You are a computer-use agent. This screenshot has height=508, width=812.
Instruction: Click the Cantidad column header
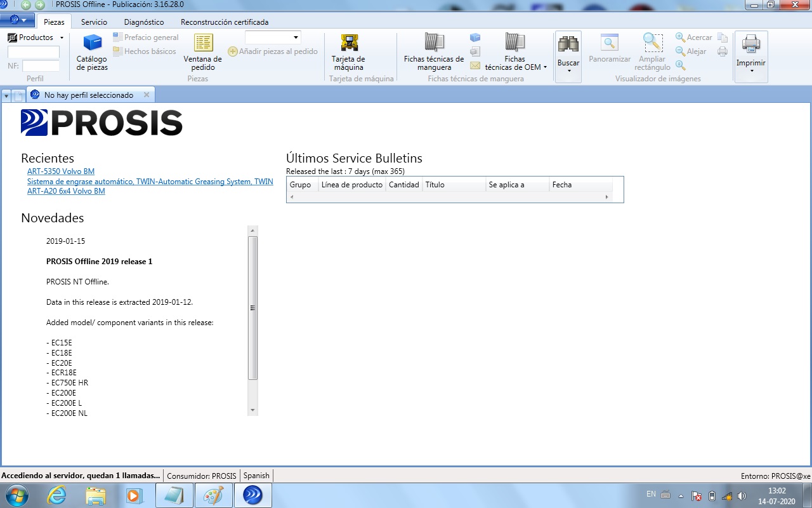point(404,185)
